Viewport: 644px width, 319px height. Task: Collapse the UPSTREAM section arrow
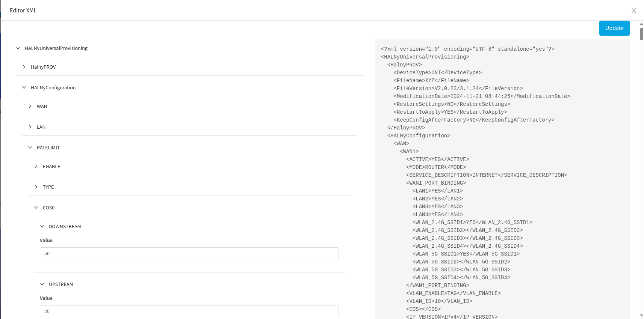point(42,284)
